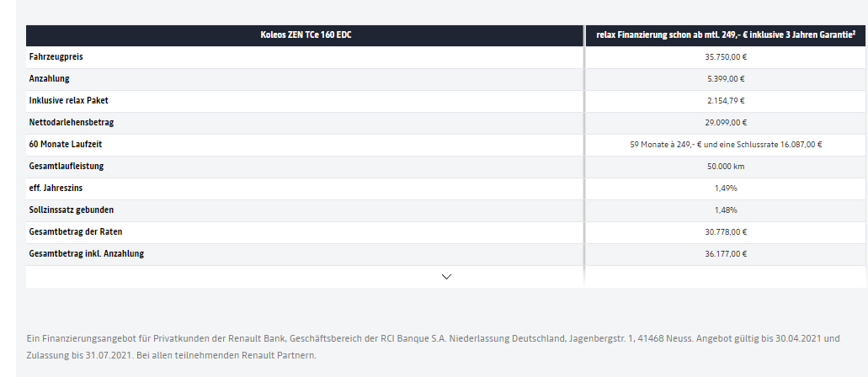Select the Koleos ZEN TCe 160 EDC header
This screenshot has width=868, height=377.
(x=306, y=35)
